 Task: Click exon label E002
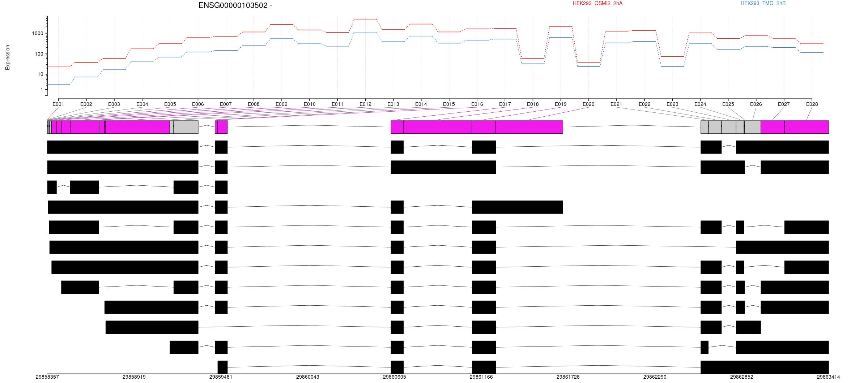pos(86,104)
